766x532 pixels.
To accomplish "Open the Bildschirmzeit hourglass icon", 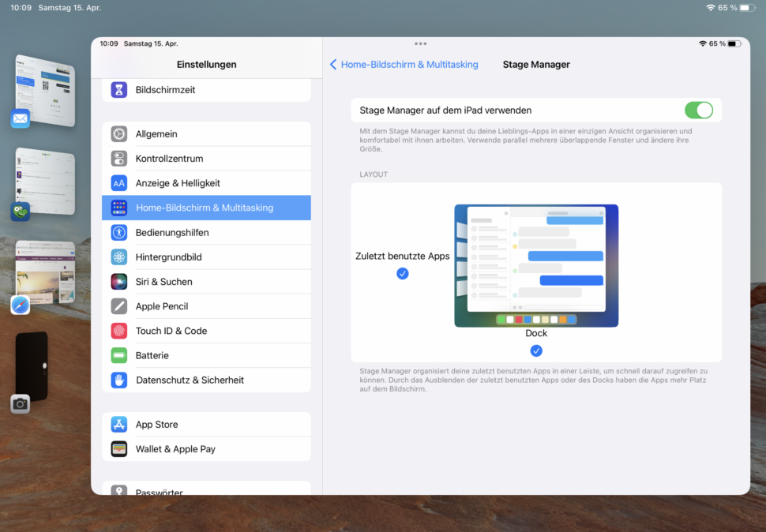I will click(x=118, y=90).
